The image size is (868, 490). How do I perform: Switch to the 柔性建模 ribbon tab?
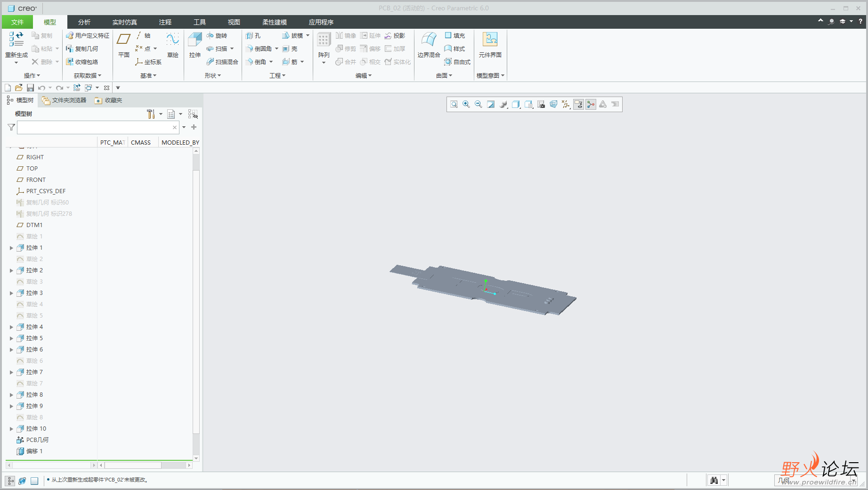(x=275, y=22)
